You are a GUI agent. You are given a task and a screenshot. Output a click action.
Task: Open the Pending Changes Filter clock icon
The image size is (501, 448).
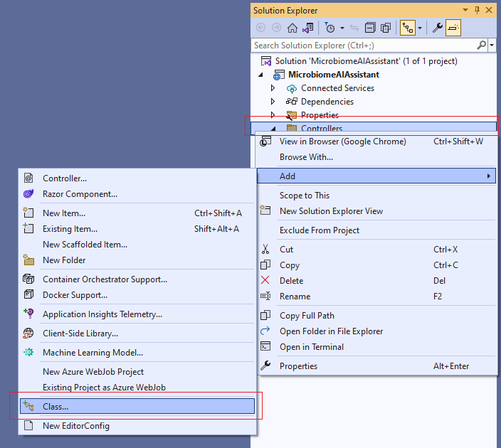(x=329, y=28)
